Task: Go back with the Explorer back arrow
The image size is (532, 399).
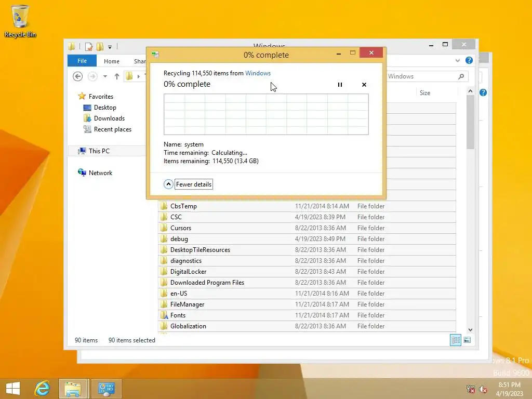Action: click(78, 76)
